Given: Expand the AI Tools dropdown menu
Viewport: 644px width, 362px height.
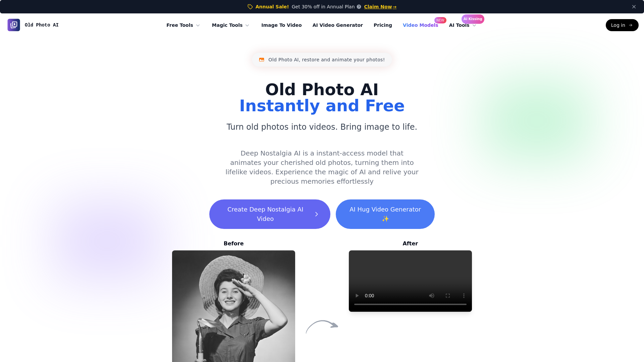Looking at the screenshot, I should tap(463, 25).
